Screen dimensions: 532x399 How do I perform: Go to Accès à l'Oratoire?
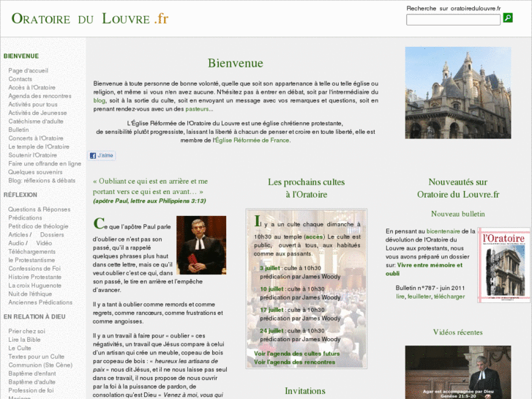[x=32, y=88]
